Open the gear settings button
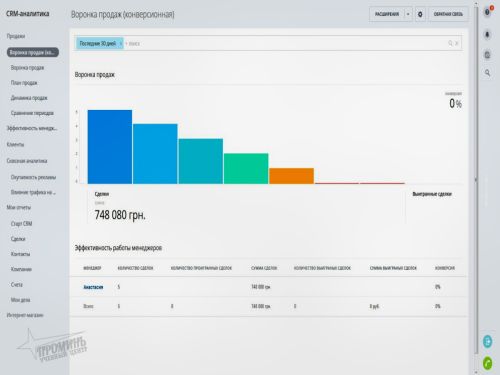The image size is (500, 375). (420, 14)
